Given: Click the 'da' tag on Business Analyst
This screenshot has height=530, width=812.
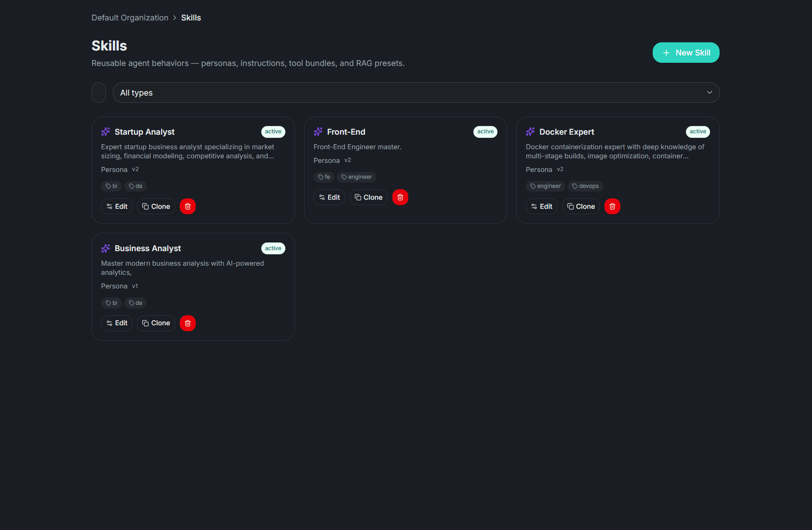Looking at the screenshot, I should point(135,303).
